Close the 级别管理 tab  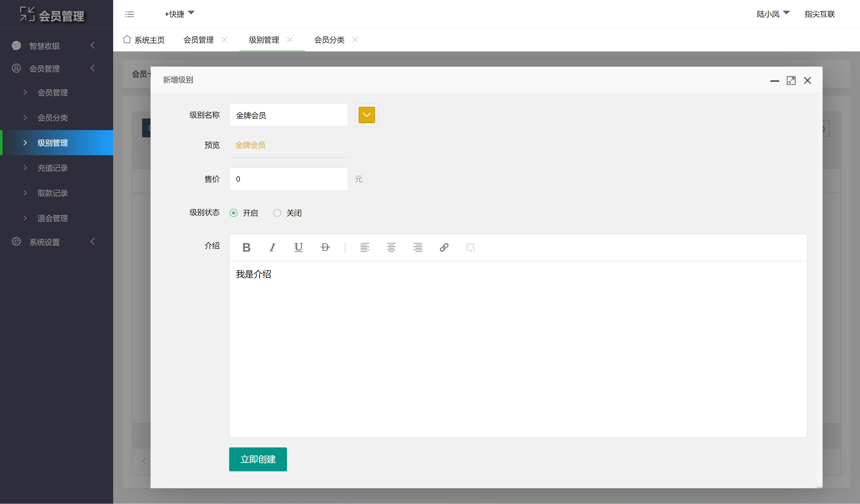290,40
